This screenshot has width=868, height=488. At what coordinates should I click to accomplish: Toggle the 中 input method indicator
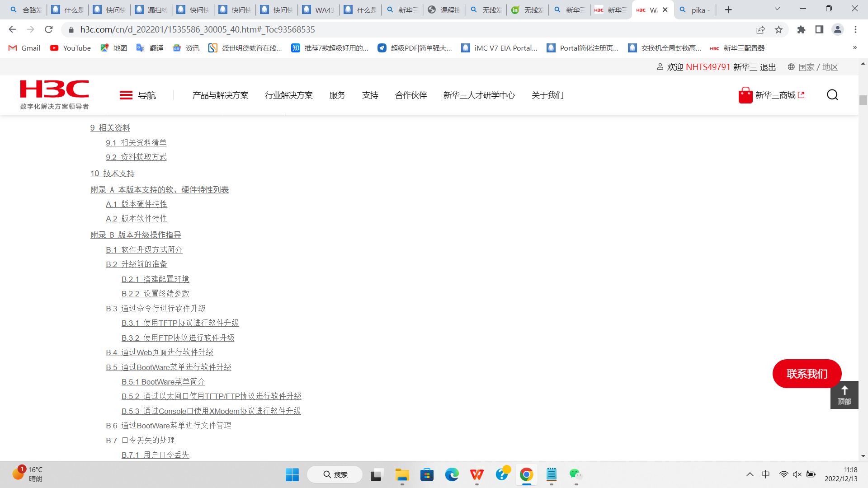765,474
